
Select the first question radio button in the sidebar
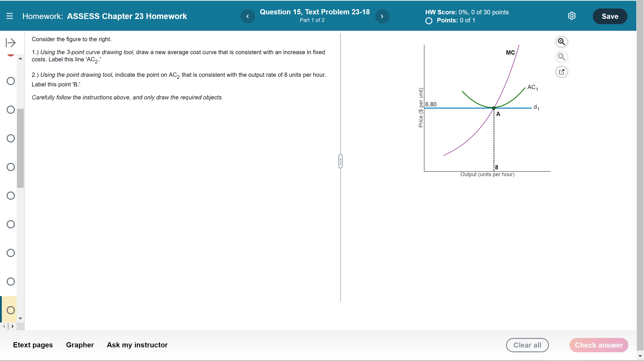tap(11, 81)
